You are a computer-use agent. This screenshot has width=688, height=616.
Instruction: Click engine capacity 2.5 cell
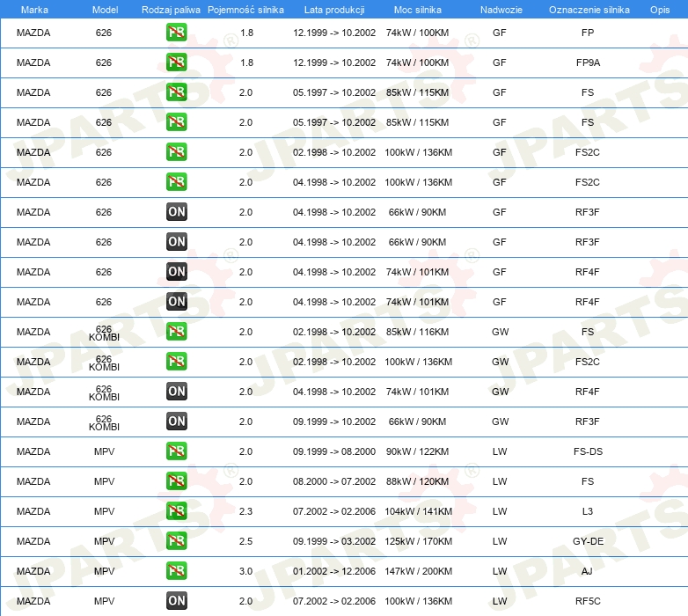point(245,541)
